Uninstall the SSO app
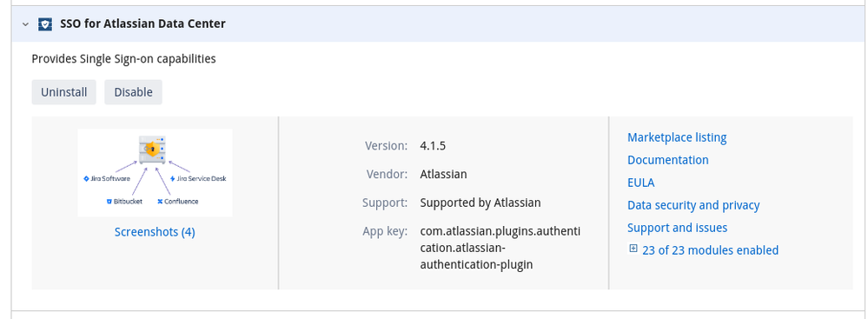Image resolution: width=868 pixels, height=319 pixels. [x=63, y=92]
